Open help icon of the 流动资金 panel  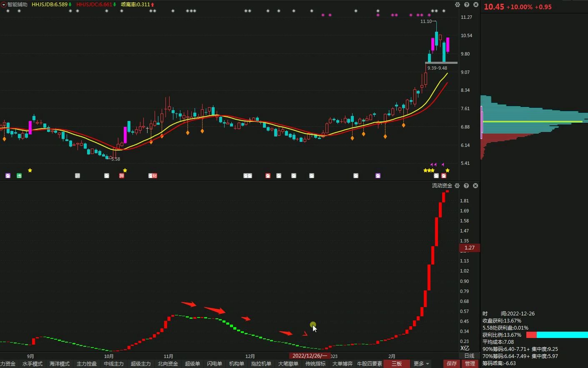(466, 186)
